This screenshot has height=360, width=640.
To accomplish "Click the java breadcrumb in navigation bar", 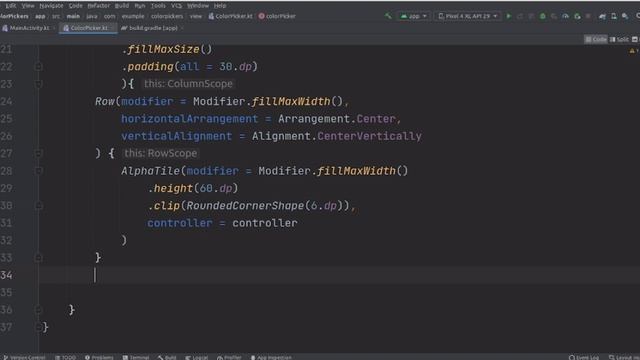I will tap(92, 16).
